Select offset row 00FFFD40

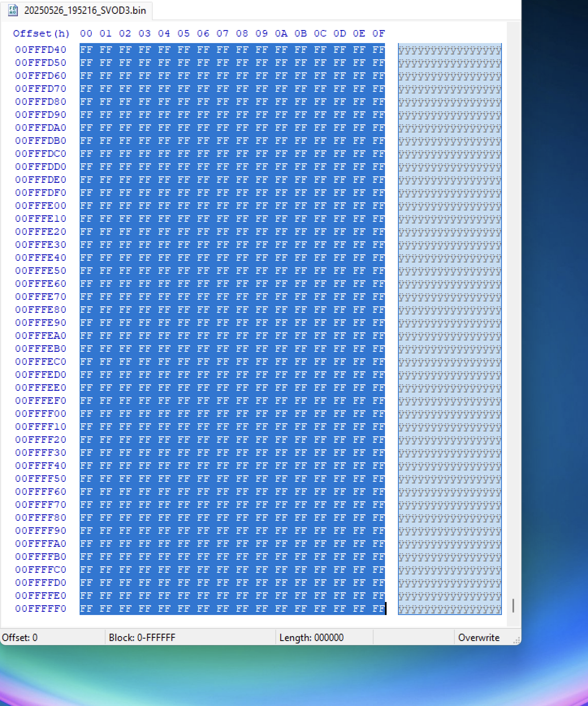click(41, 50)
